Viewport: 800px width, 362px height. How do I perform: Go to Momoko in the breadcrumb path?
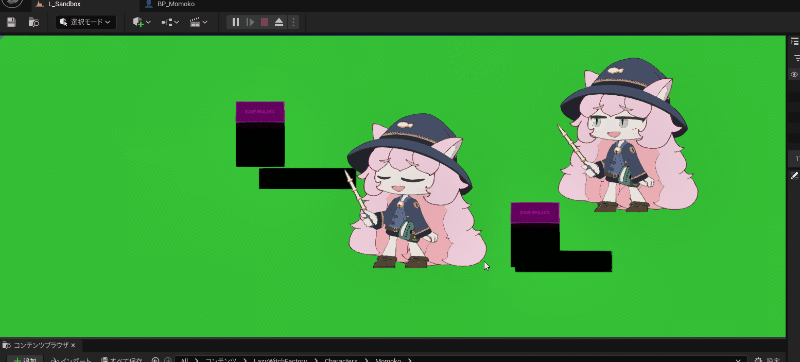tap(389, 360)
